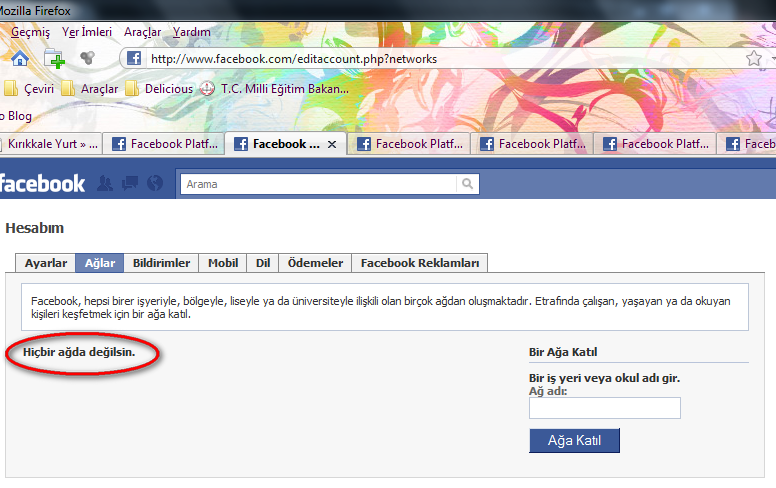Open Facebook notifications globe icon
The height and width of the screenshot is (488, 776).
coord(155,184)
